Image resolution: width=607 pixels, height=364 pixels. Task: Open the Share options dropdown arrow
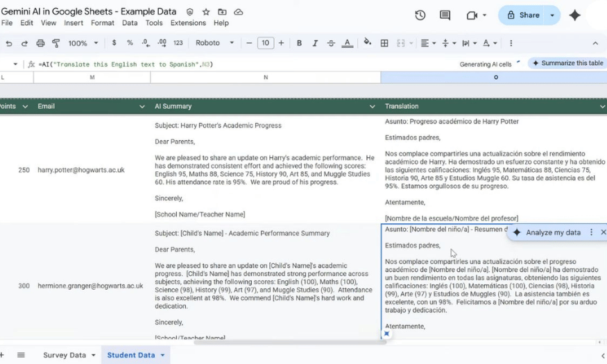pos(552,15)
